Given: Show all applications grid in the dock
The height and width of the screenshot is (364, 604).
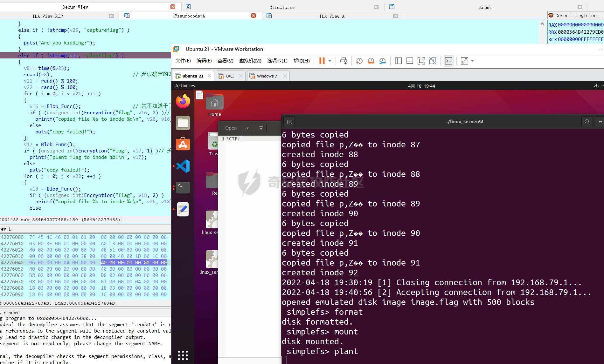Looking at the screenshot, I should click(183, 355).
